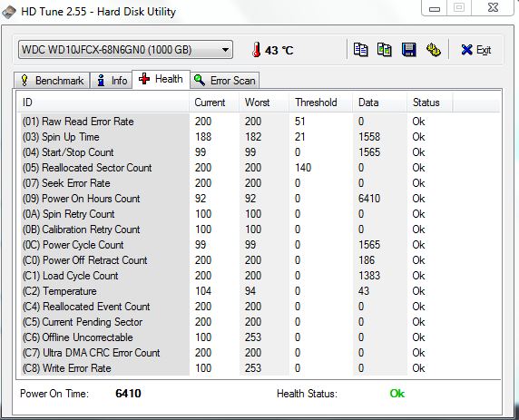Image resolution: width=519 pixels, height=420 pixels.
Task: Select the Ultra DMA CRC Error Count row
Action: pos(259,353)
